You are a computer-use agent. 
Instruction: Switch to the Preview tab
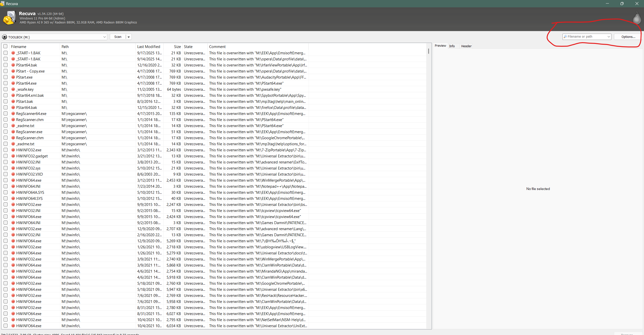(x=440, y=46)
